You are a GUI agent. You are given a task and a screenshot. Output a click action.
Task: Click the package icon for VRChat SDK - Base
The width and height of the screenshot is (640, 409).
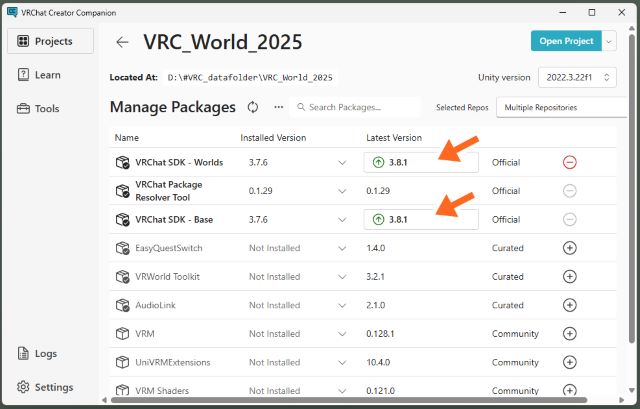[122, 220]
